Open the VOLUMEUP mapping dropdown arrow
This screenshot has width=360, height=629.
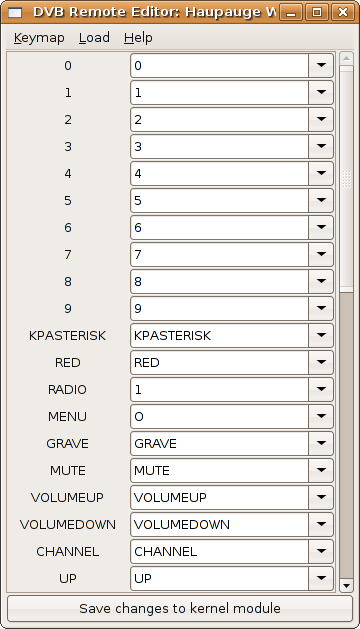(x=321, y=497)
